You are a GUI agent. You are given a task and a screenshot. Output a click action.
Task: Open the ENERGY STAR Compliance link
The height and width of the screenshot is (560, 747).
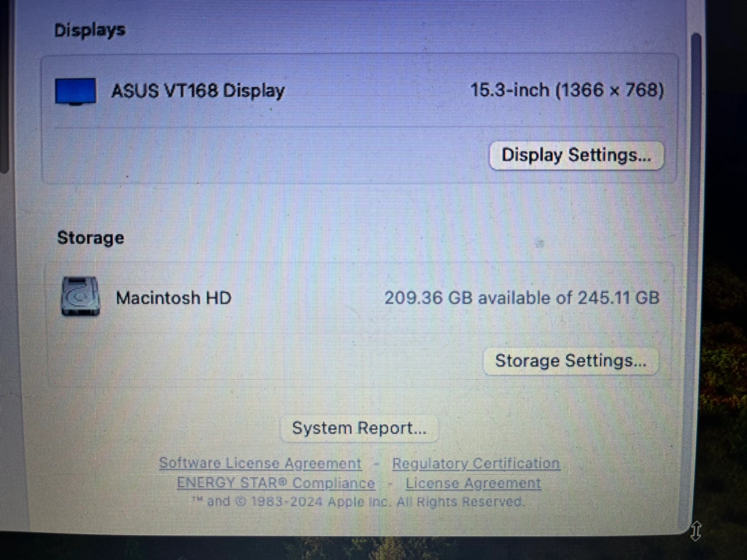coord(276,482)
